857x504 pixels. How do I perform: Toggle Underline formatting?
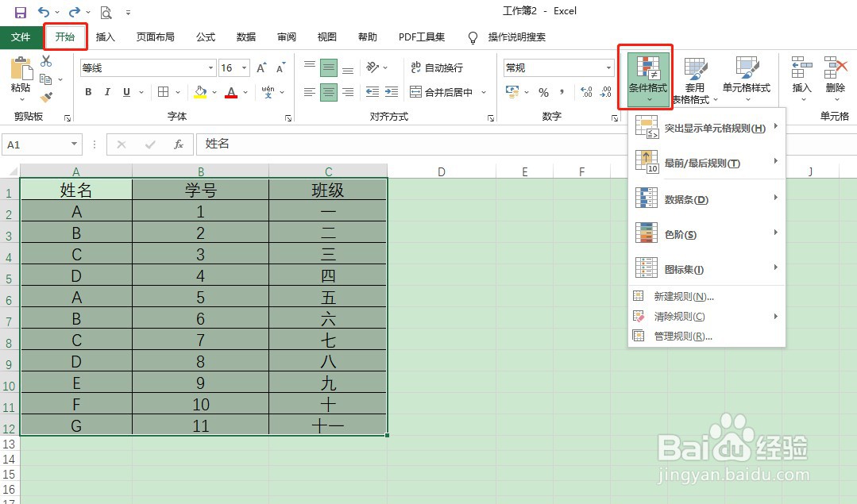(x=126, y=92)
